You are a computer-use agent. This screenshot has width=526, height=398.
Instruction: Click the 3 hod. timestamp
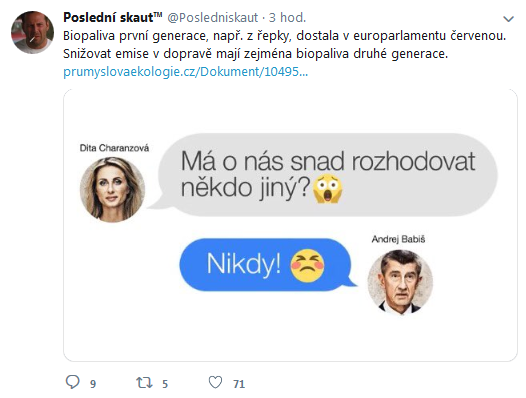point(287,17)
